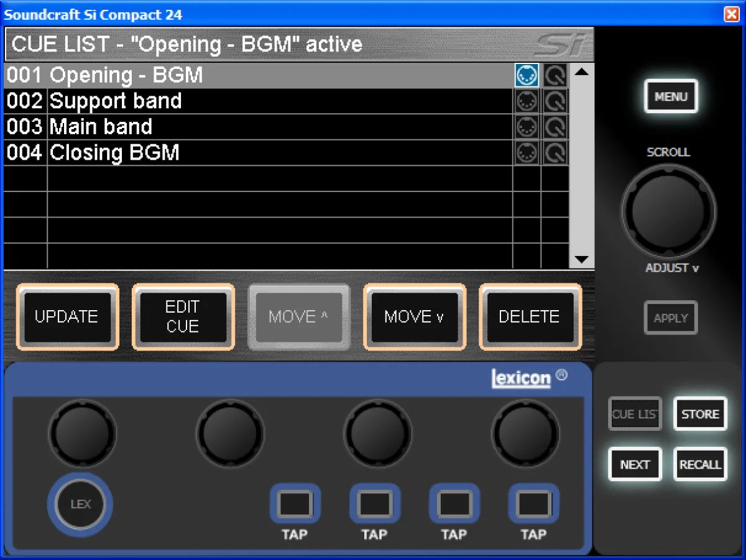This screenshot has width=746, height=560.
Task: Tap the first TAP button from left
Action: coord(295,503)
